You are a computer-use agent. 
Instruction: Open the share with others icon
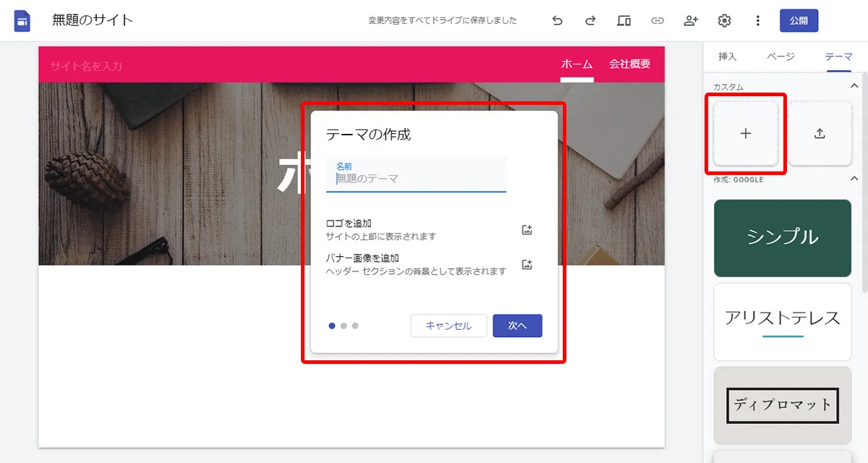click(690, 20)
